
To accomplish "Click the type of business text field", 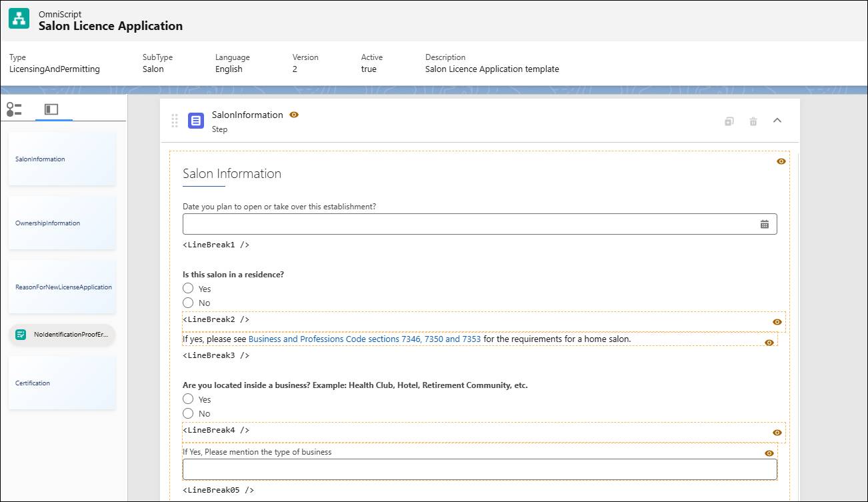I will point(480,469).
